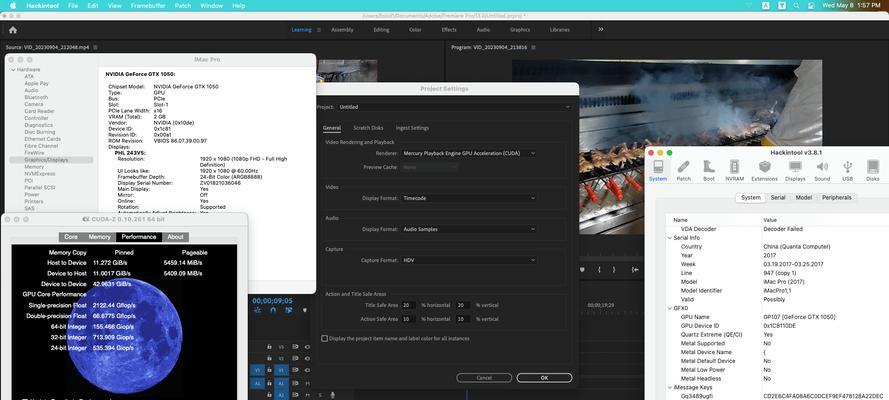Screen dimensions: 889x400
Task: Open the NVRAM icon in Hackintool toolbar
Action: [735, 170]
